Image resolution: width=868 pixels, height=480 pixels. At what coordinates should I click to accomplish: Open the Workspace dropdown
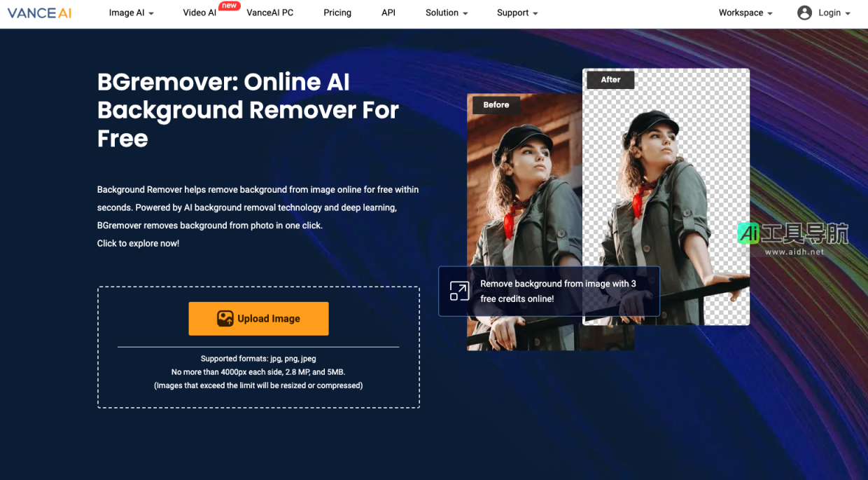(745, 13)
